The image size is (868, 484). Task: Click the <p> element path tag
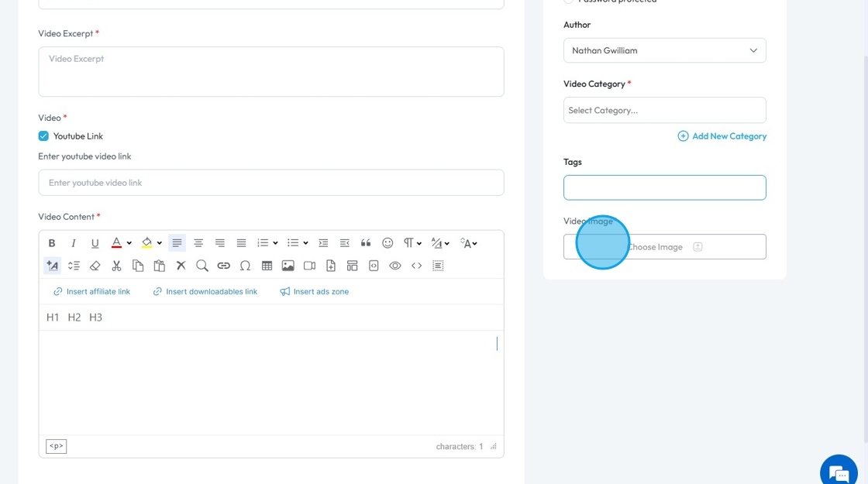[x=57, y=446]
